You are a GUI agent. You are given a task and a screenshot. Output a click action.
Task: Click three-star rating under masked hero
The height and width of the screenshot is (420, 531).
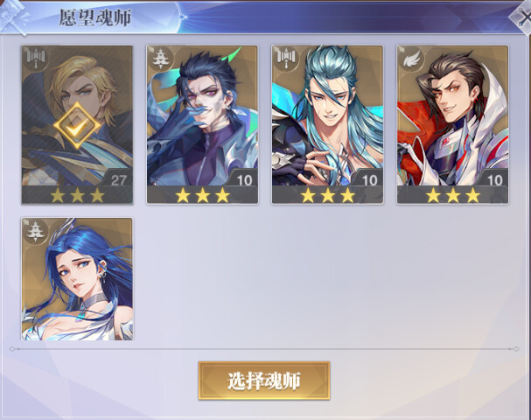pyautogui.click(x=202, y=195)
